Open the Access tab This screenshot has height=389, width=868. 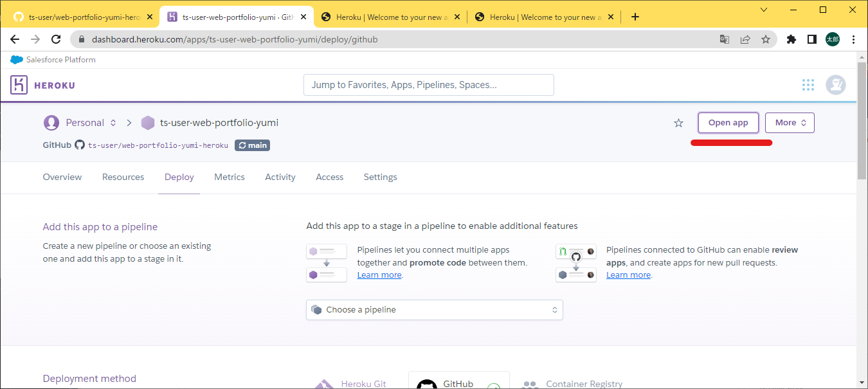pyautogui.click(x=330, y=177)
